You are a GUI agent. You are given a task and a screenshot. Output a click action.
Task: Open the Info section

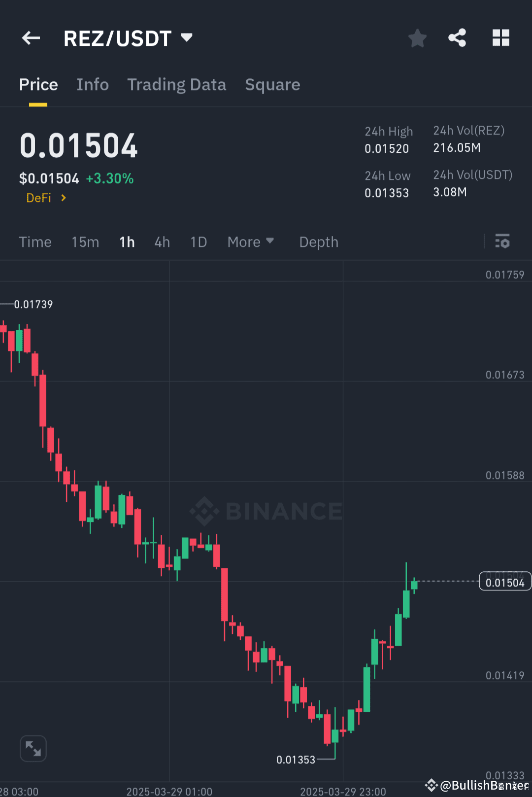point(93,85)
